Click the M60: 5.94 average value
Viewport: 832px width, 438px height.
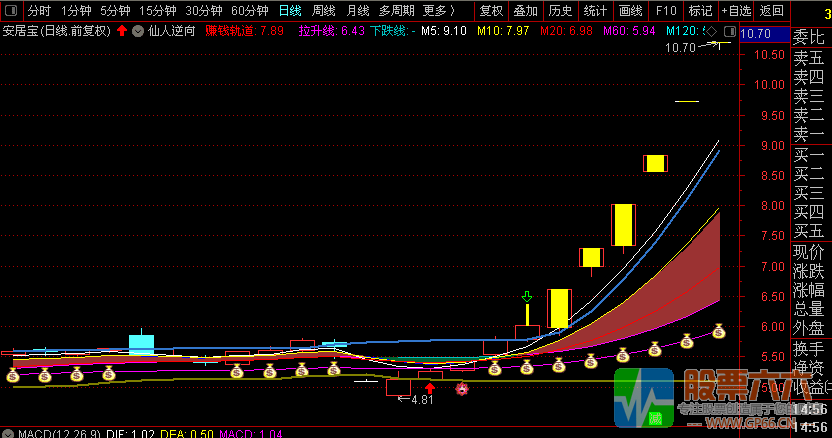[x=629, y=31]
